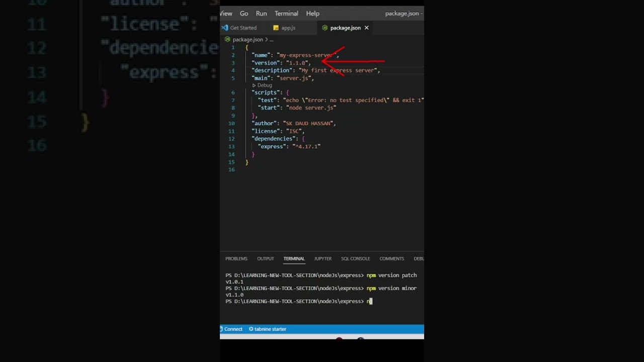Click line number 16 in the gutter
The height and width of the screenshot is (362, 644).
231,169
